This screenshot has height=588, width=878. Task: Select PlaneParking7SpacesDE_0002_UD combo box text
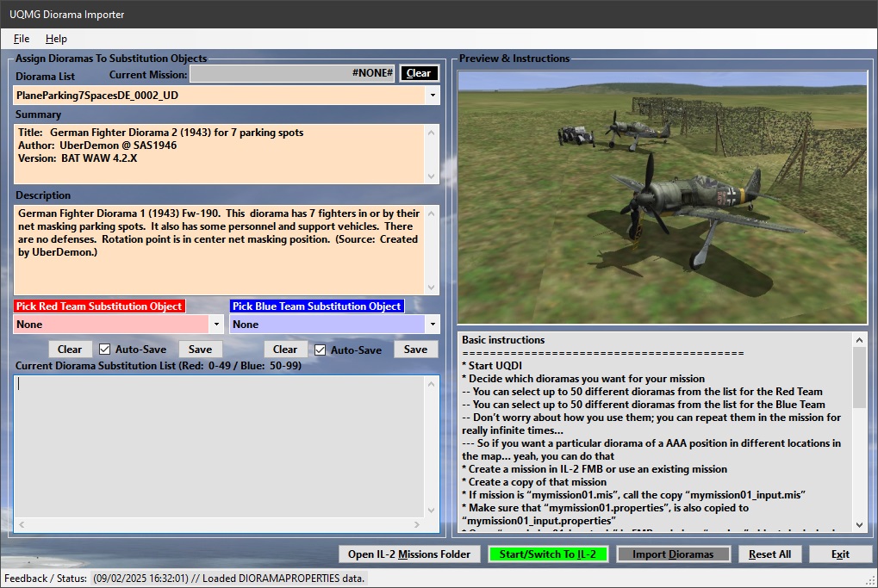[x=219, y=95]
